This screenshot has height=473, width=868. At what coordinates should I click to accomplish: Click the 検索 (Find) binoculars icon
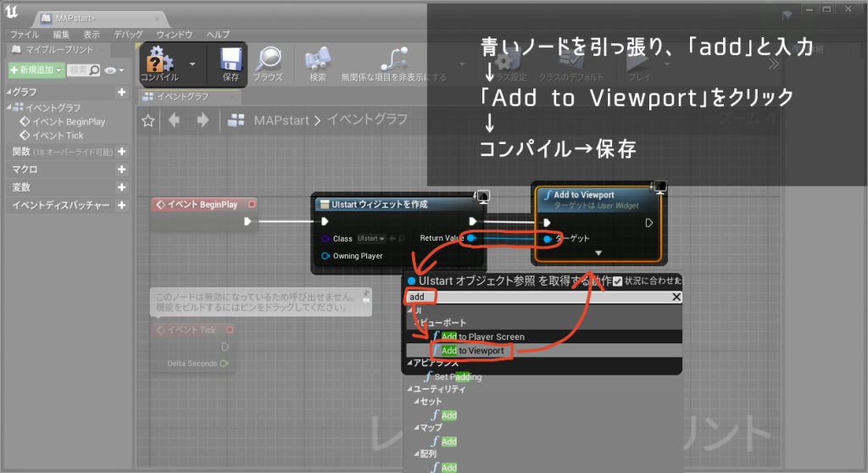tap(318, 62)
